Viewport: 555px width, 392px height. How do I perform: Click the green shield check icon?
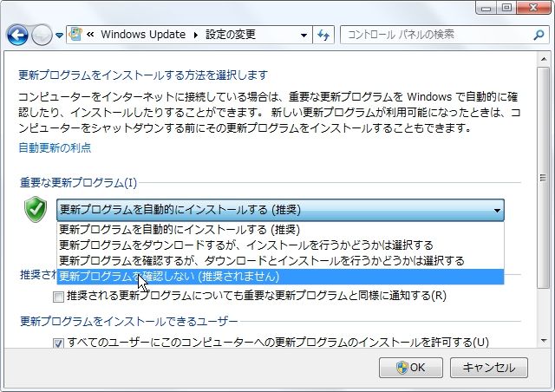coord(36,209)
